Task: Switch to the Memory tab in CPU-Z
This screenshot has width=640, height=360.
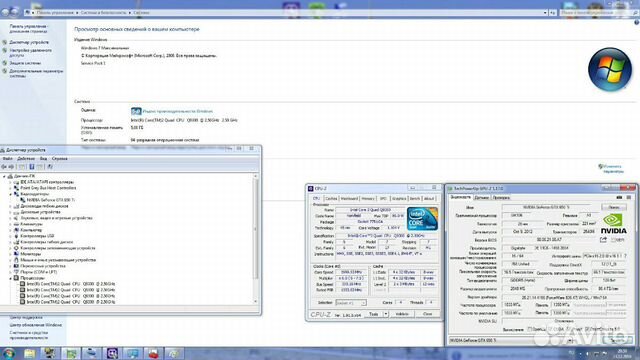Action: (x=368, y=198)
